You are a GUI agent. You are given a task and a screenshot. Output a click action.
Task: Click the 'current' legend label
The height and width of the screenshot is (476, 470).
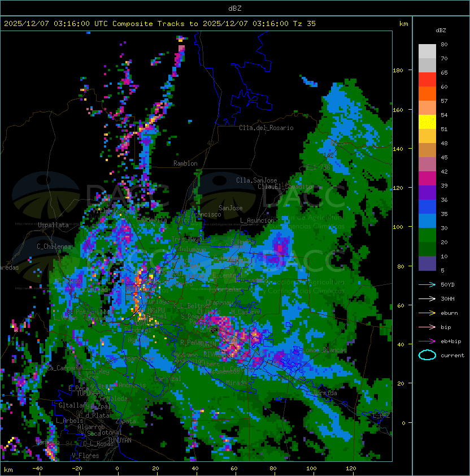point(452,356)
